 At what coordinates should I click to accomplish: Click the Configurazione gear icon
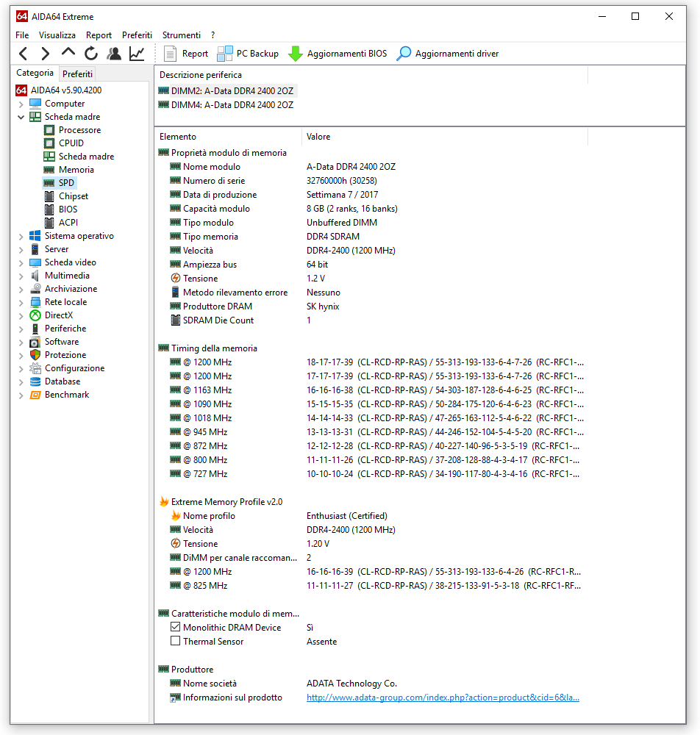coord(35,368)
